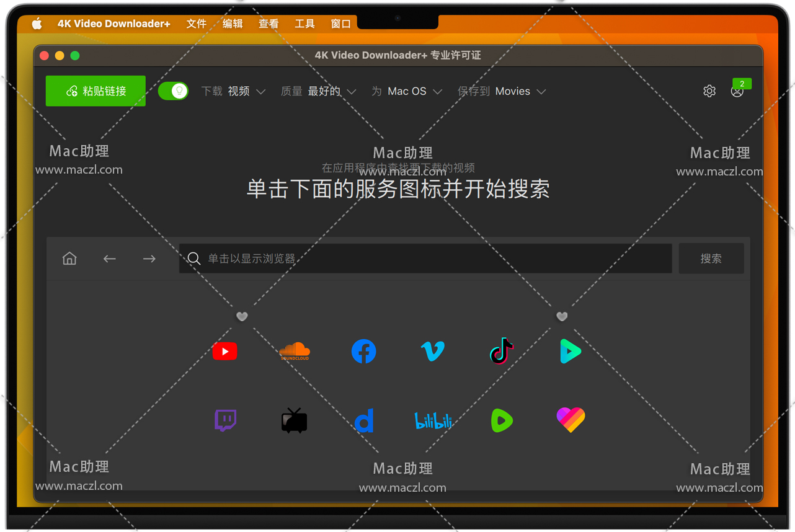This screenshot has width=795, height=532.
Task: Open the Rumble service icon
Action: tap(502, 420)
